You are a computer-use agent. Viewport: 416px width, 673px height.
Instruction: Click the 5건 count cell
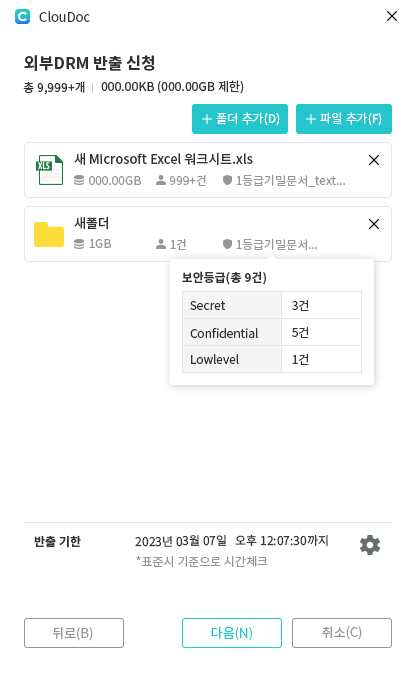[x=321, y=333]
